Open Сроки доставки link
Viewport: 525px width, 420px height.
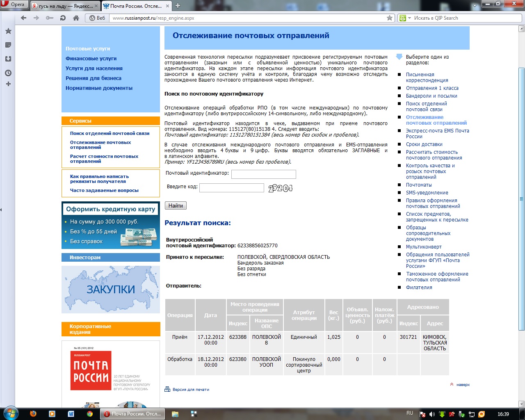tap(424, 144)
